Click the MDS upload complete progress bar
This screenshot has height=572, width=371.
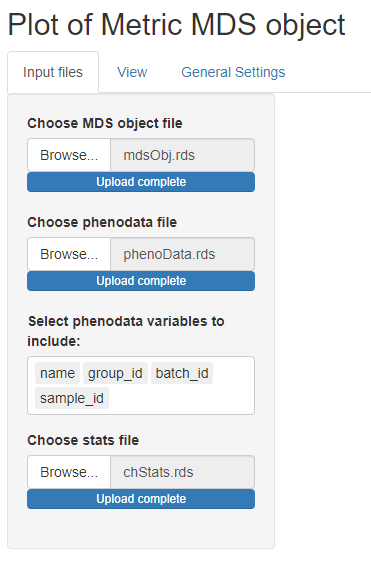141,182
